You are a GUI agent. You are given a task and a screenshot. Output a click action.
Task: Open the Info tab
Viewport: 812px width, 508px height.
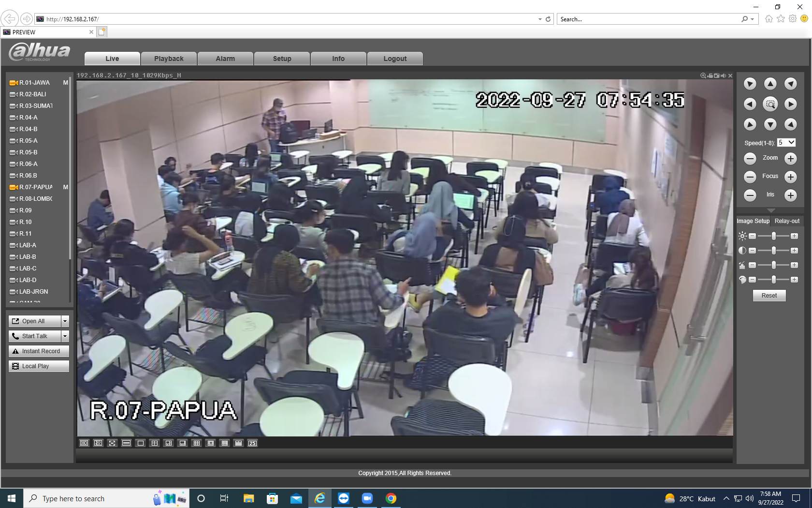click(338, 59)
